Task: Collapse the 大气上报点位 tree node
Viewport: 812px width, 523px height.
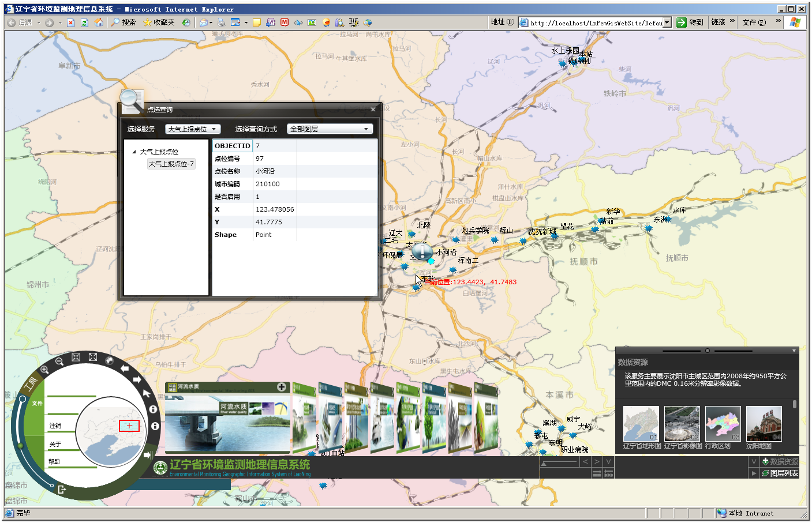Action: 134,152
